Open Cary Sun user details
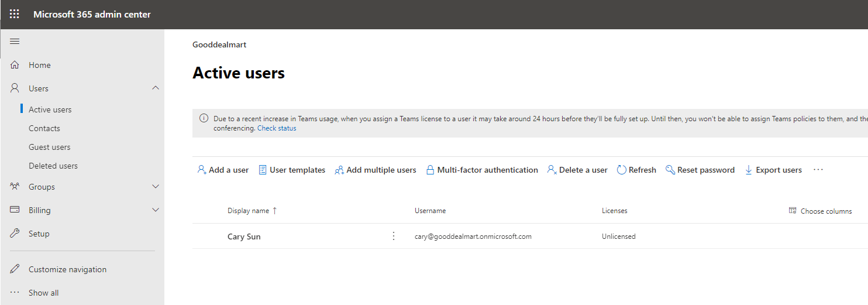868x305 pixels. (x=244, y=237)
